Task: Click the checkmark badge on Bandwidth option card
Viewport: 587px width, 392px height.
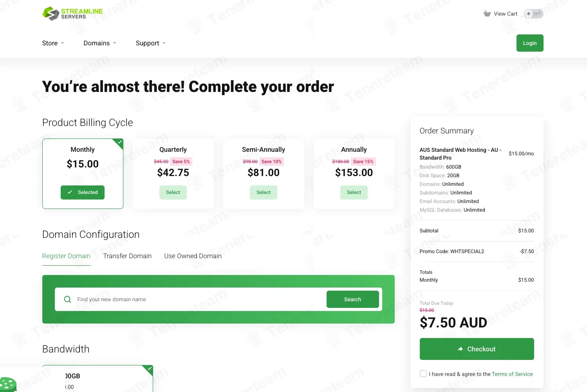Action: point(149,369)
